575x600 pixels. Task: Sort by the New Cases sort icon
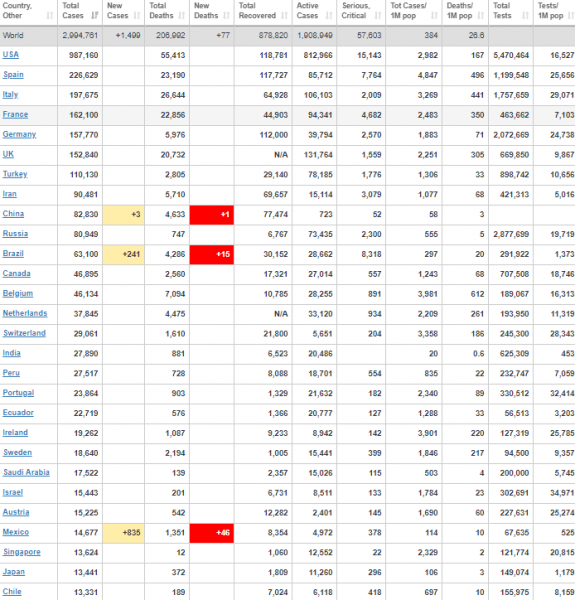(x=137, y=16)
